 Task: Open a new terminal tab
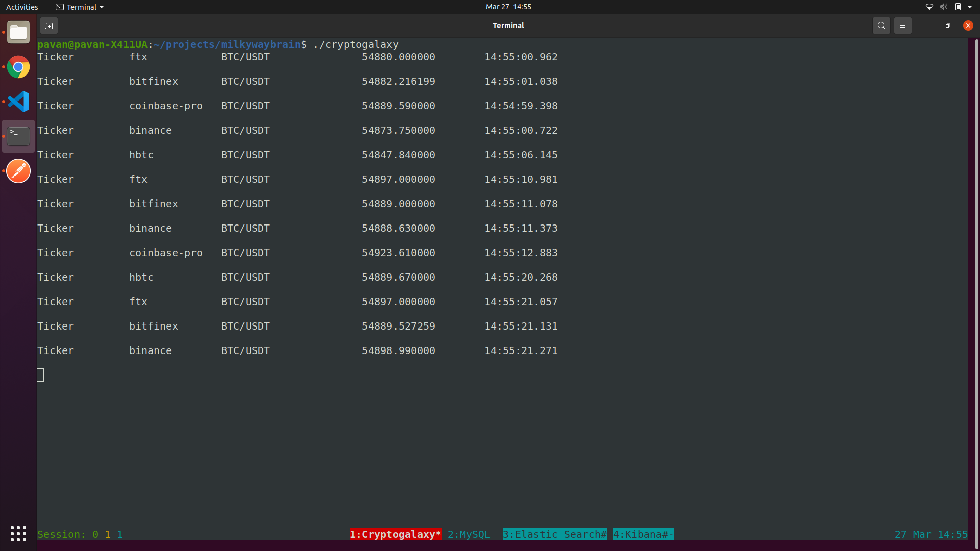tap(49, 26)
